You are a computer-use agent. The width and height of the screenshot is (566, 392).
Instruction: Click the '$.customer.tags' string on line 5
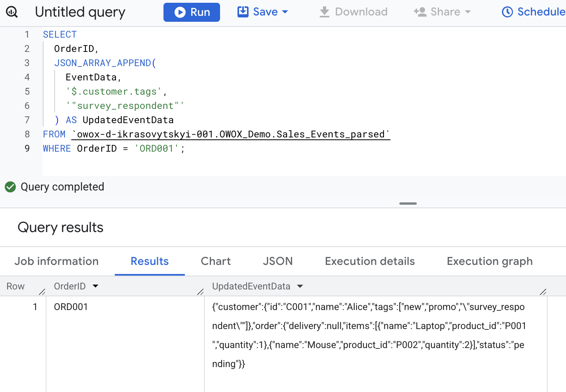(x=114, y=91)
